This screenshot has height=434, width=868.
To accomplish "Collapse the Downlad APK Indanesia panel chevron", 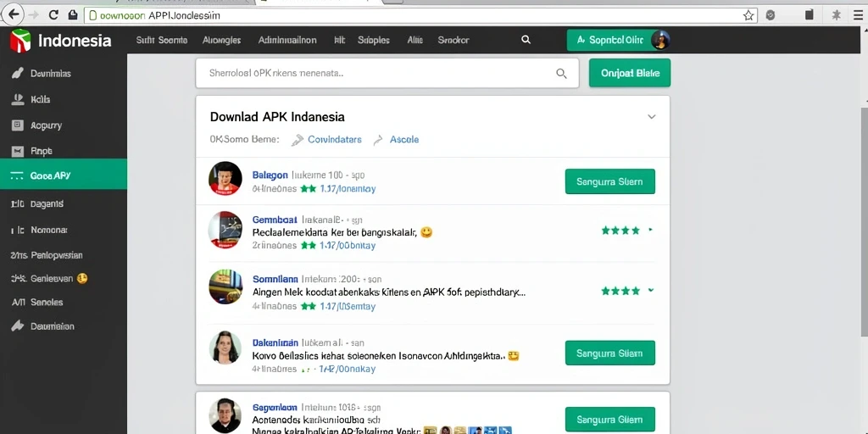I will tap(652, 117).
